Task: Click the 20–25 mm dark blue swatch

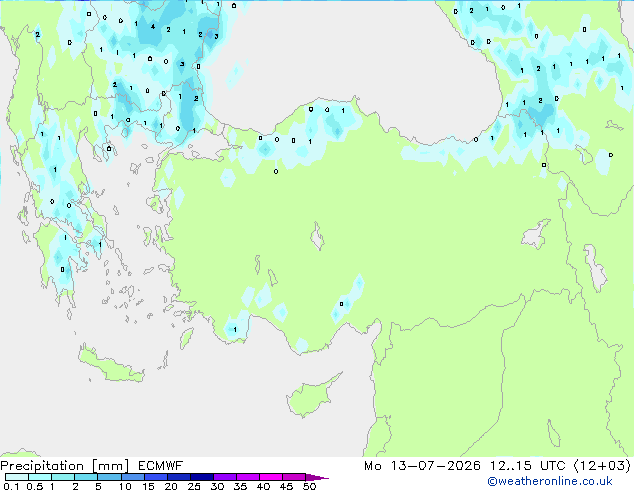Action: click(178, 477)
